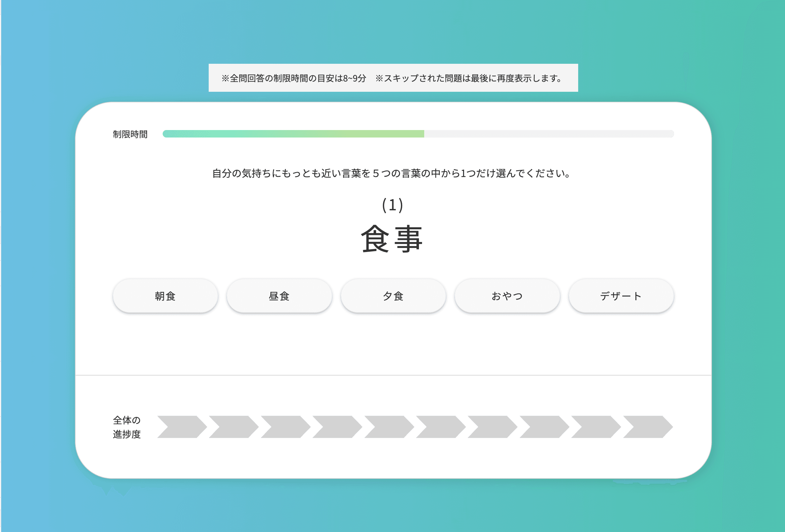Viewport: 785px width, 532px height.
Task: Click the last progress arrow segment
Action: [x=647, y=427]
